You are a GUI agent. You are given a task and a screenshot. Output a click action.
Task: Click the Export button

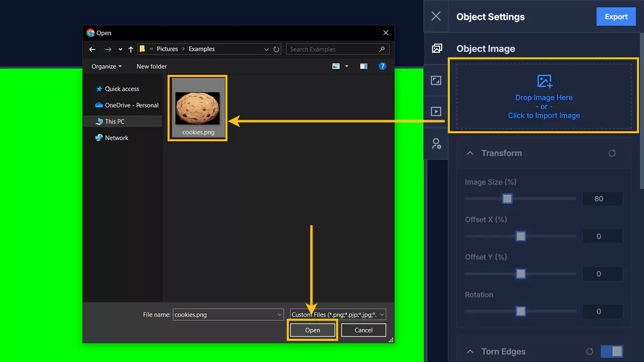coord(616,17)
